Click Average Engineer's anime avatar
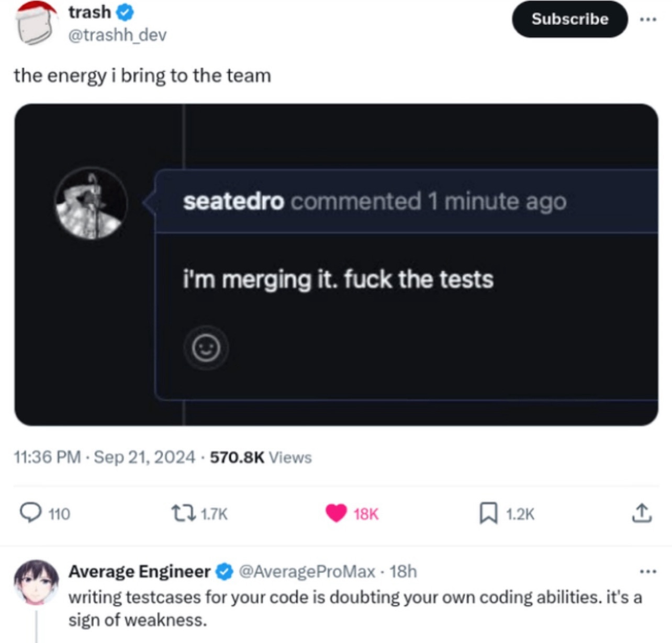 click(36, 582)
